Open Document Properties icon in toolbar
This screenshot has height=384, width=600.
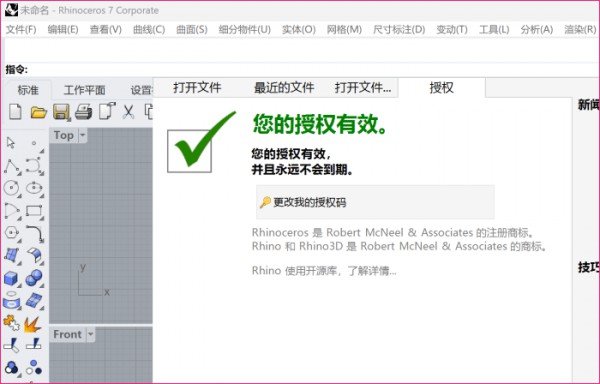[x=107, y=111]
